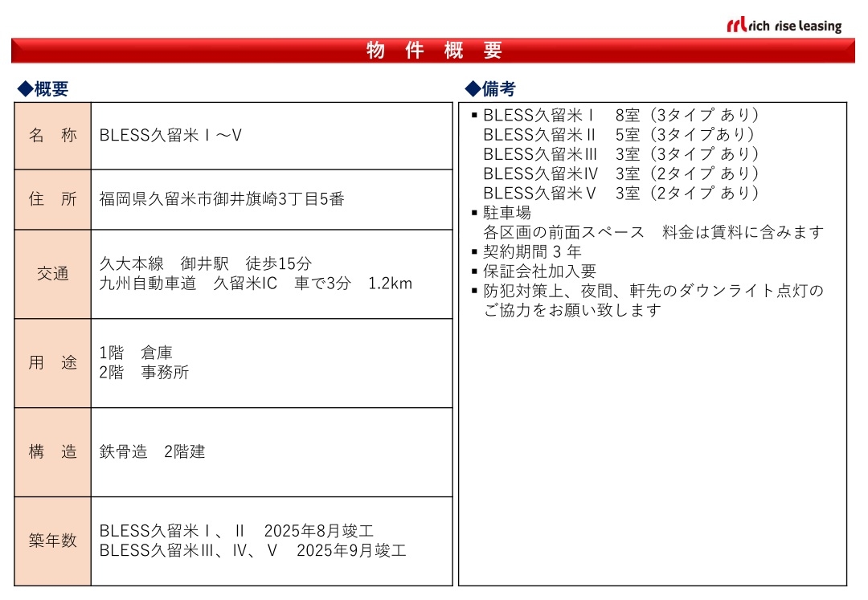Select the 鉄骨造 2階建 text
The image size is (868, 600).
point(152,452)
